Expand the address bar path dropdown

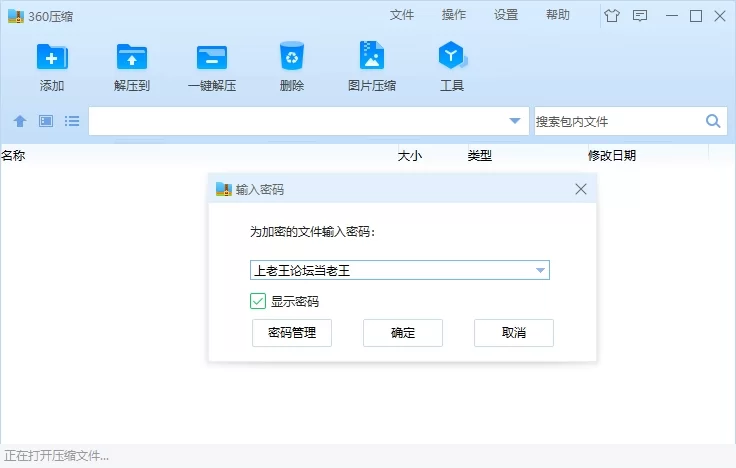click(x=515, y=121)
